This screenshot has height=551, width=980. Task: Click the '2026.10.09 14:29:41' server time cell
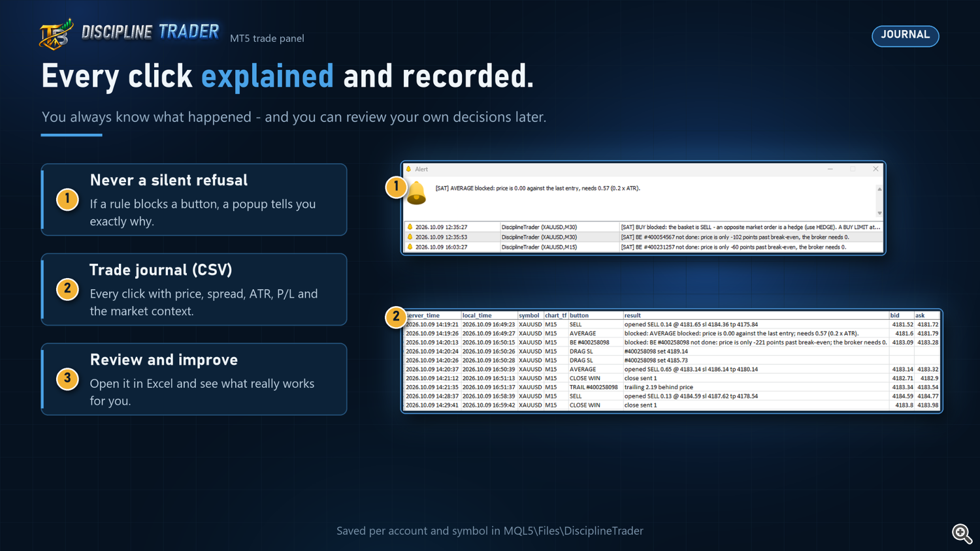click(432, 405)
